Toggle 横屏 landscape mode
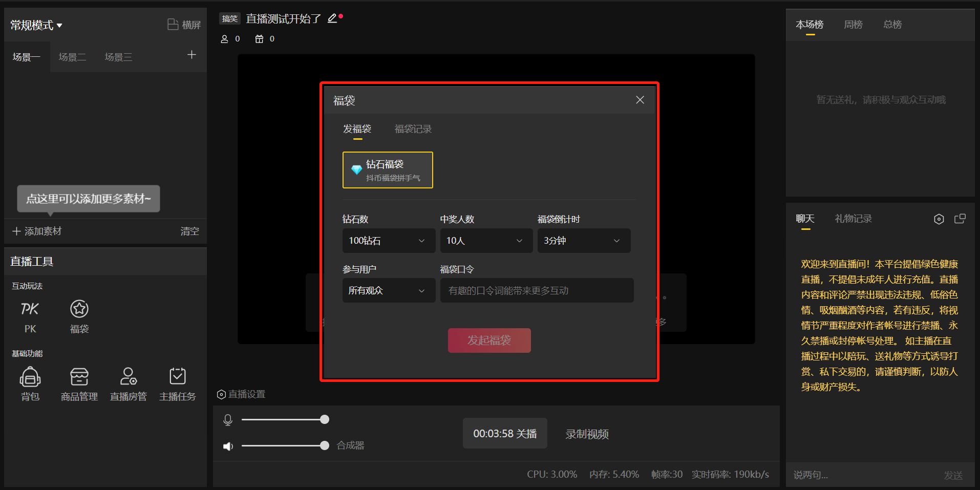 click(184, 24)
